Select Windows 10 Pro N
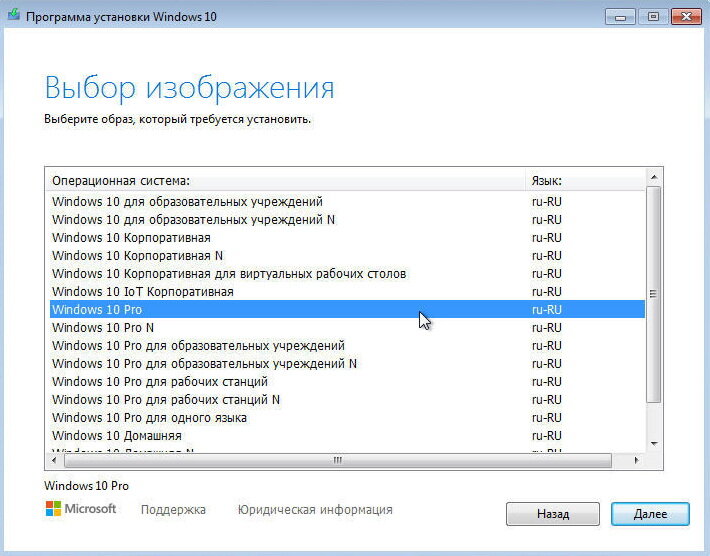 pyautogui.click(x=347, y=327)
